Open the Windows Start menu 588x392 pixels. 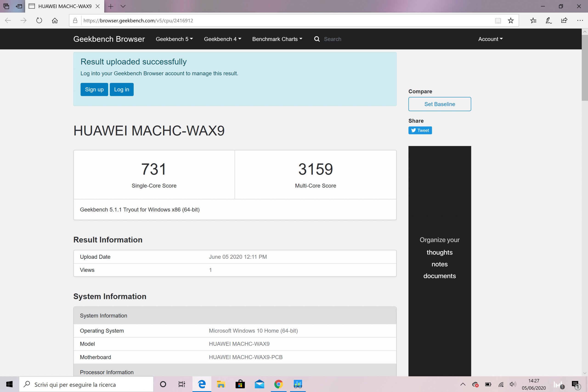(9, 384)
